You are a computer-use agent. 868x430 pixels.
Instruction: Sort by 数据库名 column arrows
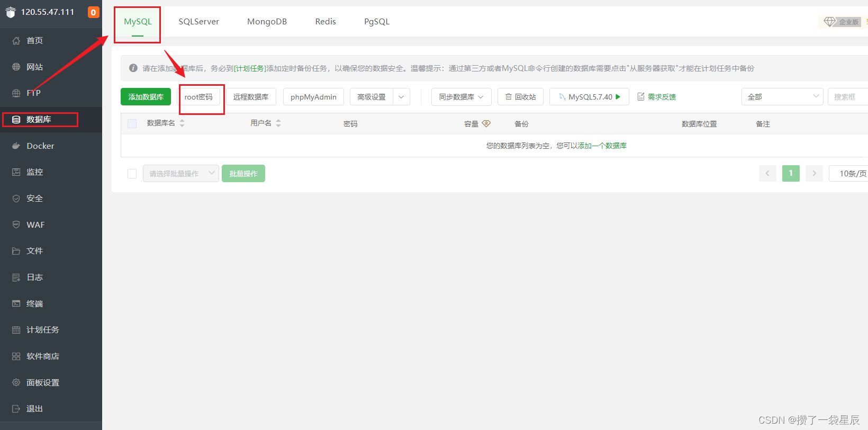click(182, 123)
